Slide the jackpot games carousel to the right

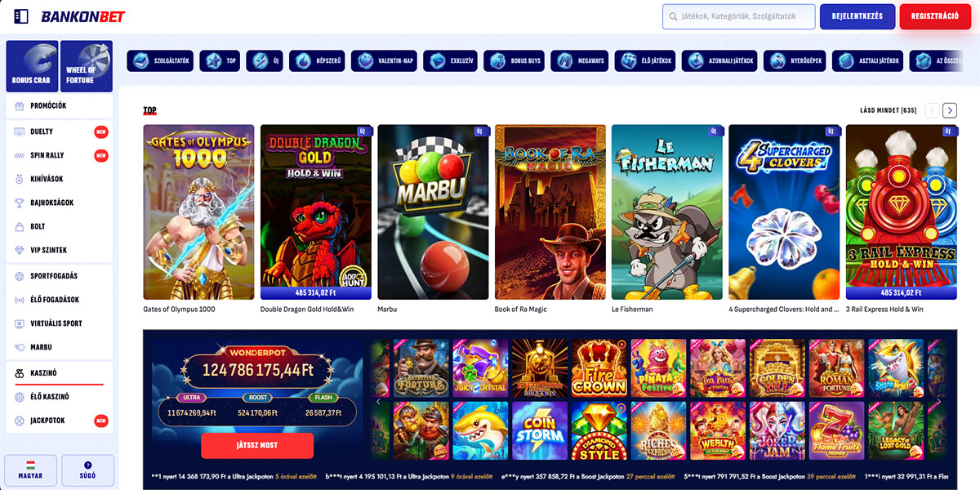(x=938, y=401)
